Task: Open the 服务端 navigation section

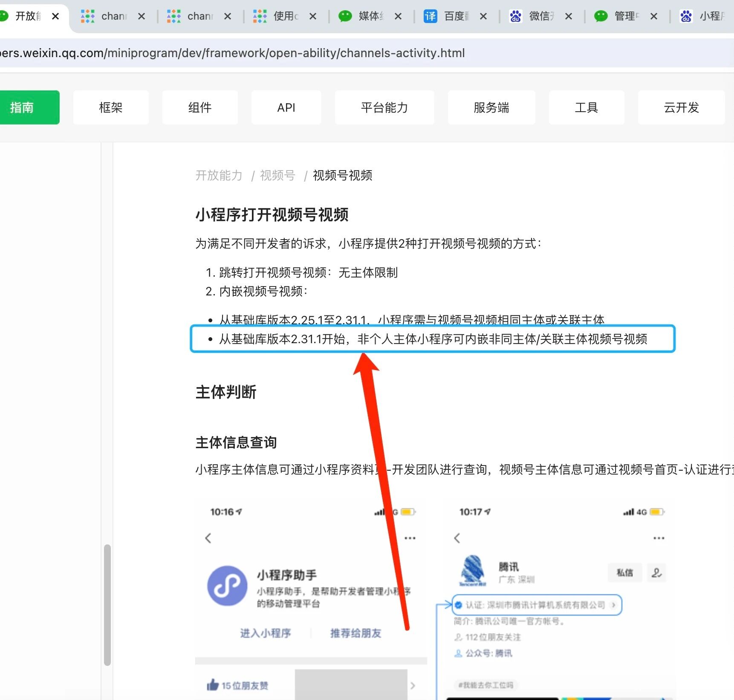Action: coord(491,107)
